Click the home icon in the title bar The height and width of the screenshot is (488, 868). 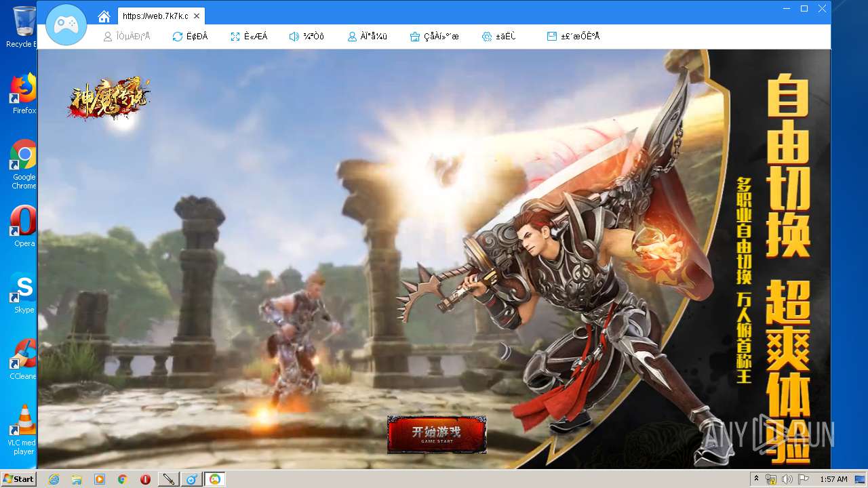point(104,16)
